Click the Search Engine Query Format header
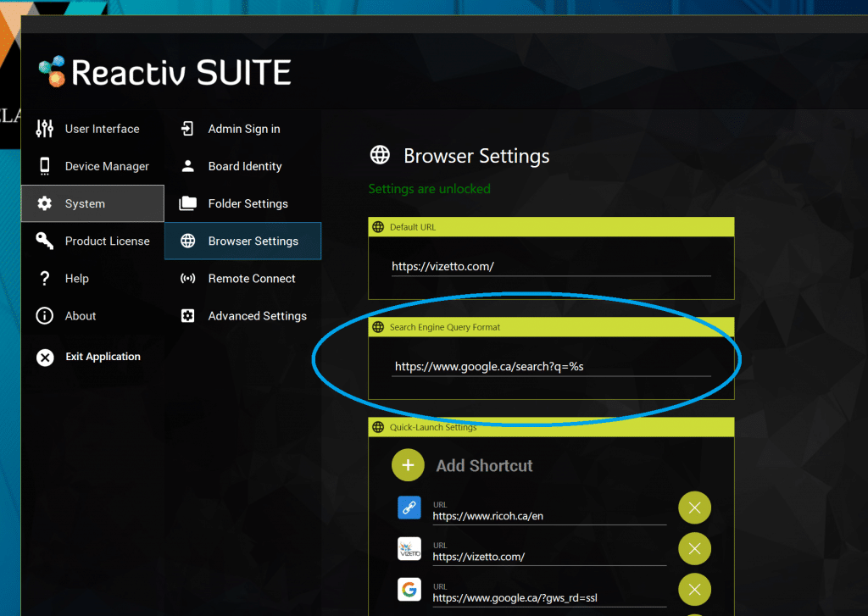The height and width of the screenshot is (616, 868). [x=551, y=327]
